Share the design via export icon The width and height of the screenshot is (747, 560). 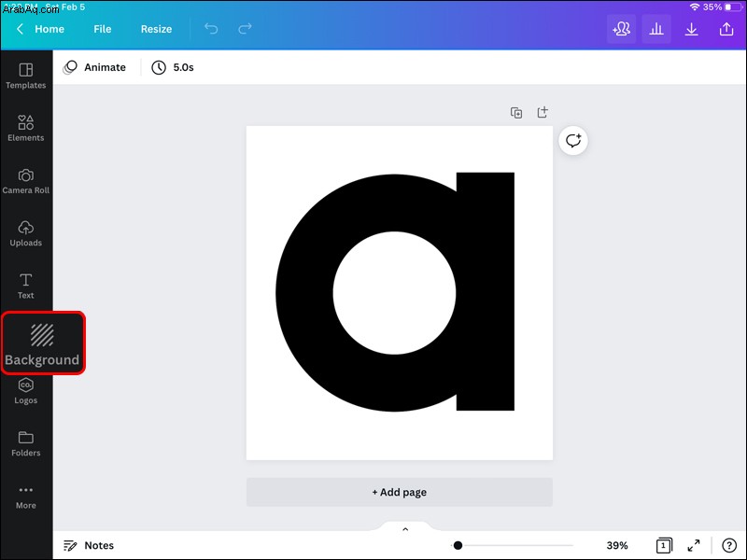coord(726,29)
